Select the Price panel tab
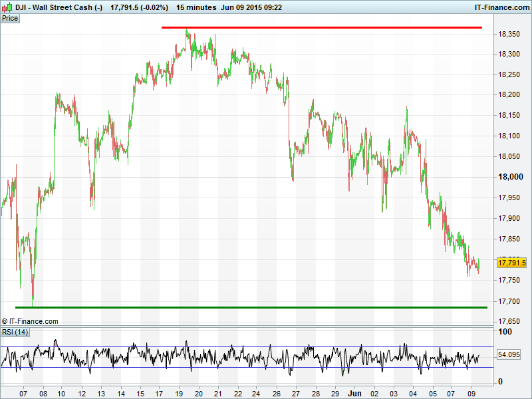532x399 pixels. [10, 18]
